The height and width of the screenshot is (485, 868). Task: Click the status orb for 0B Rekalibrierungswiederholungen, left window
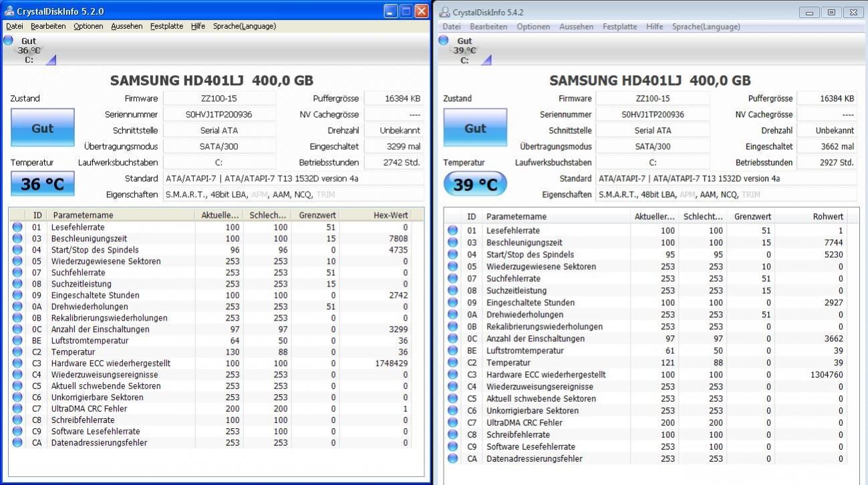(x=17, y=318)
